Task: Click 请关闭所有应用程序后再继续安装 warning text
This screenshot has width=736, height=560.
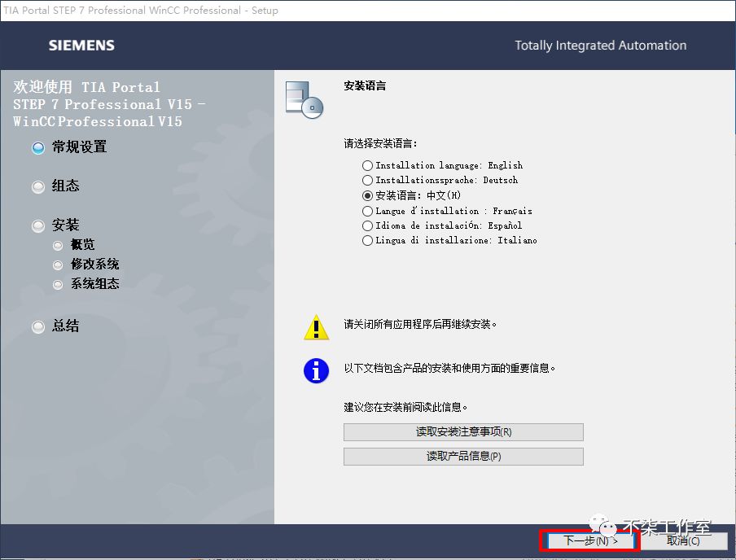Action: pyautogui.click(x=420, y=324)
